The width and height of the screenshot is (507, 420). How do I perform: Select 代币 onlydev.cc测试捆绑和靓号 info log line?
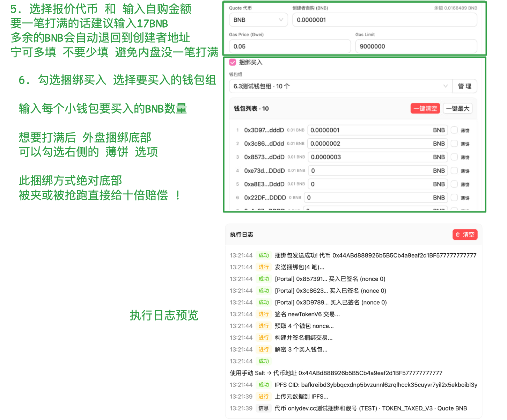point(348,408)
